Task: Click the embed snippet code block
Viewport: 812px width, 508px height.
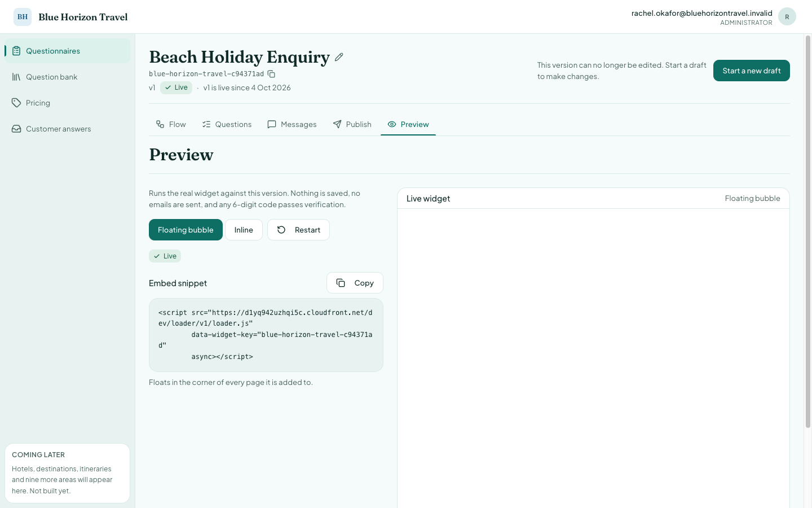Action: 266,335
